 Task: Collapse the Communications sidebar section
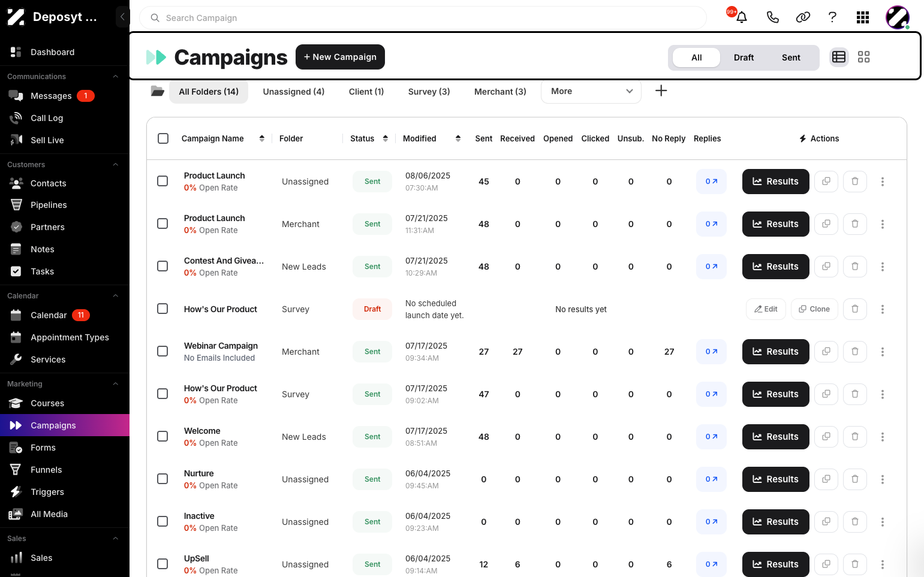pyautogui.click(x=116, y=77)
